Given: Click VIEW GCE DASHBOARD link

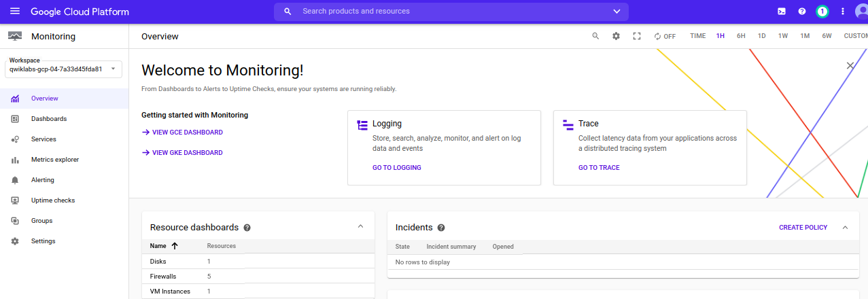Looking at the screenshot, I should coord(182,133).
